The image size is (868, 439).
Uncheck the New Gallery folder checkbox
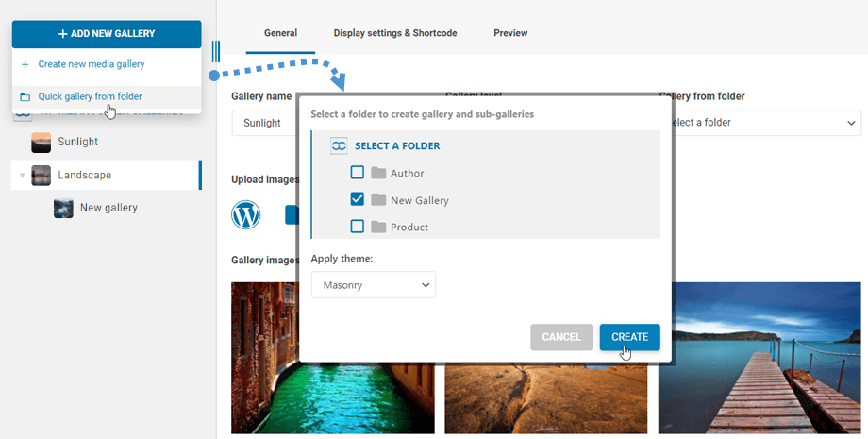(357, 200)
